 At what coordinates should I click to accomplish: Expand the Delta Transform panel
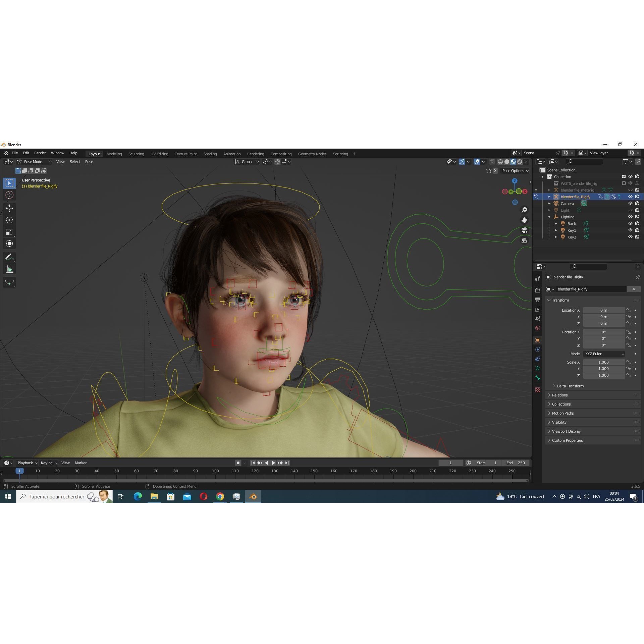570,386
